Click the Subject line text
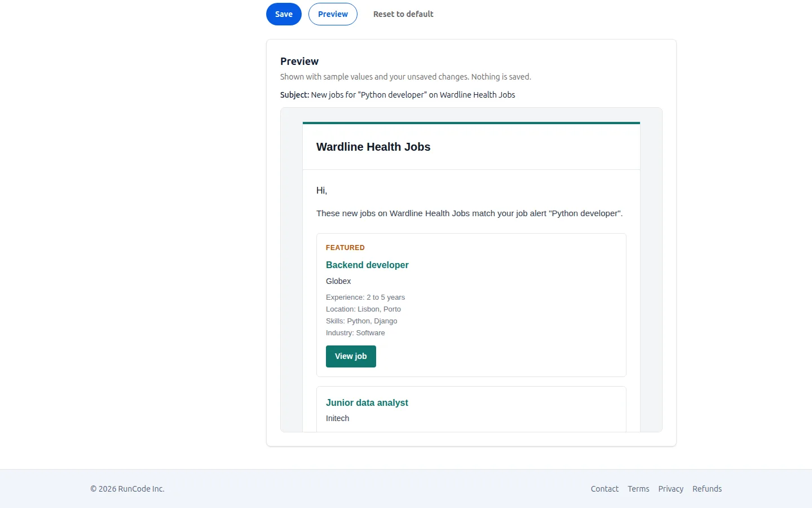Image resolution: width=812 pixels, height=508 pixels. coord(398,95)
